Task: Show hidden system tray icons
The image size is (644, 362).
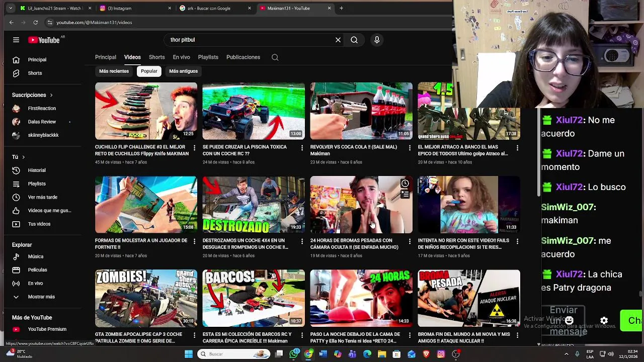Action: [567, 354]
